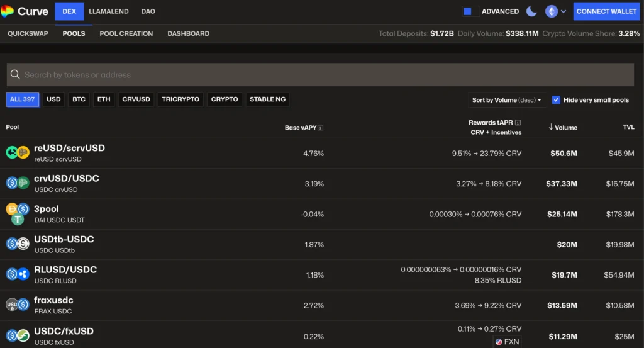Click the $178.3M TVL value

pos(619,214)
